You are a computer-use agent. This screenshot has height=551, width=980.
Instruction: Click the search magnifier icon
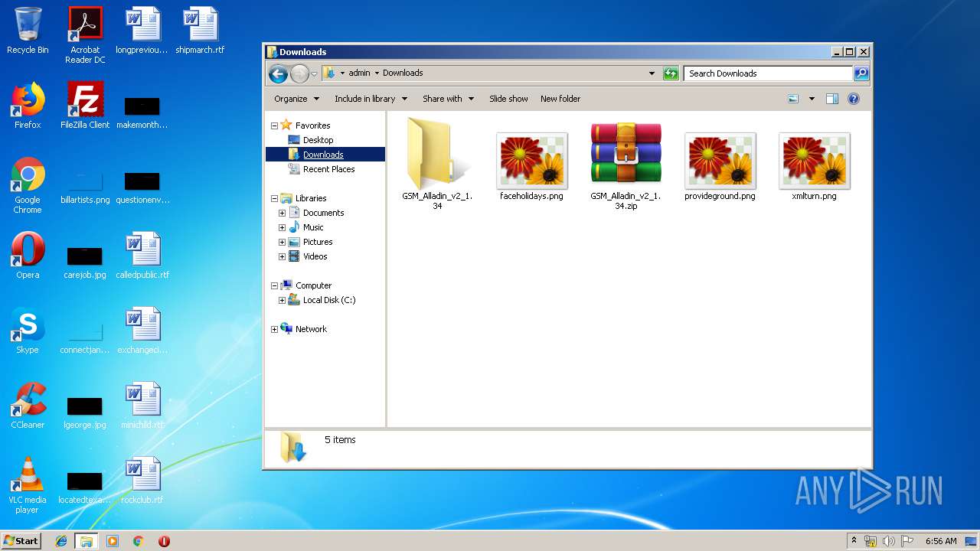pos(861,73)
